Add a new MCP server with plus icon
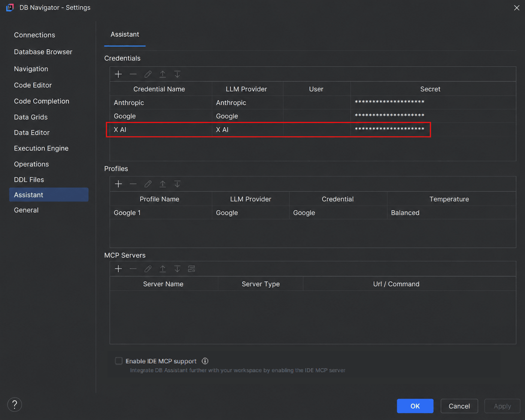This screenshot has width=525, height=420. (118, 269)
